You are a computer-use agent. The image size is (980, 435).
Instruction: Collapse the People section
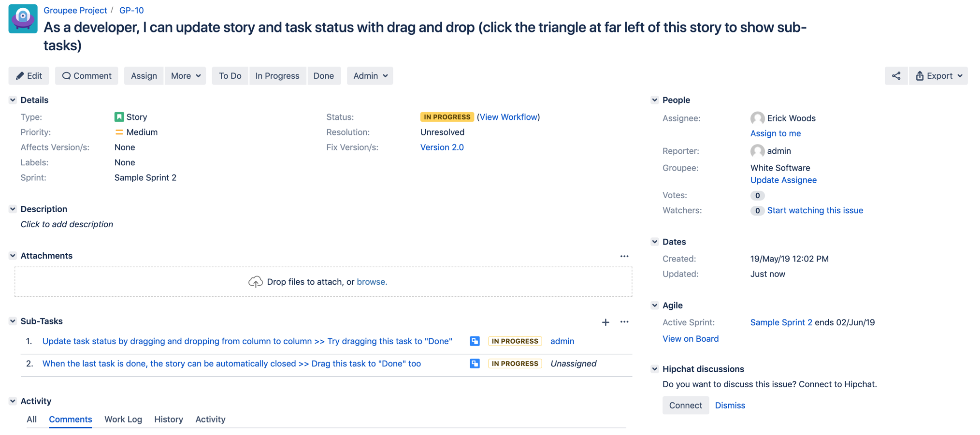click(654, 100)
